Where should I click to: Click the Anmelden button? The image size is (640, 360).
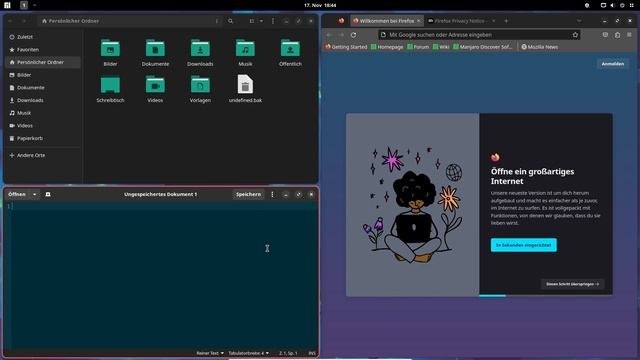[613, 64]
